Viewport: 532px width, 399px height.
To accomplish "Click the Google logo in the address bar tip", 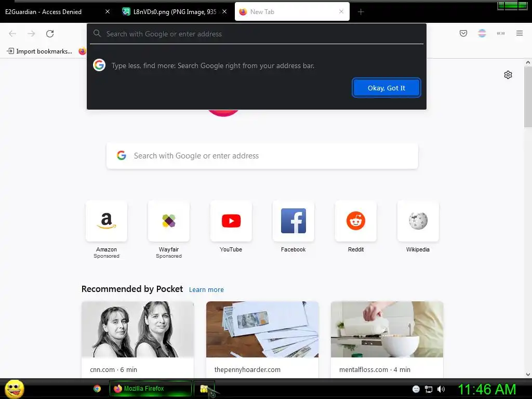I will tap(99, 65).
